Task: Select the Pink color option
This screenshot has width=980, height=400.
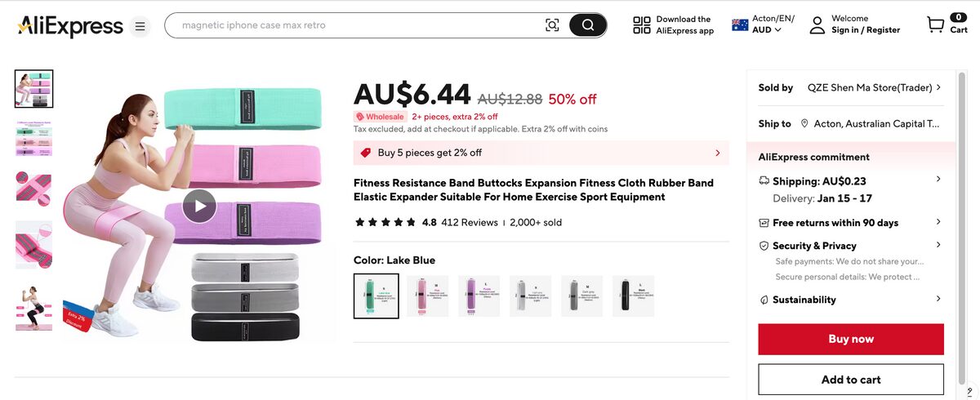Action: 428,296
